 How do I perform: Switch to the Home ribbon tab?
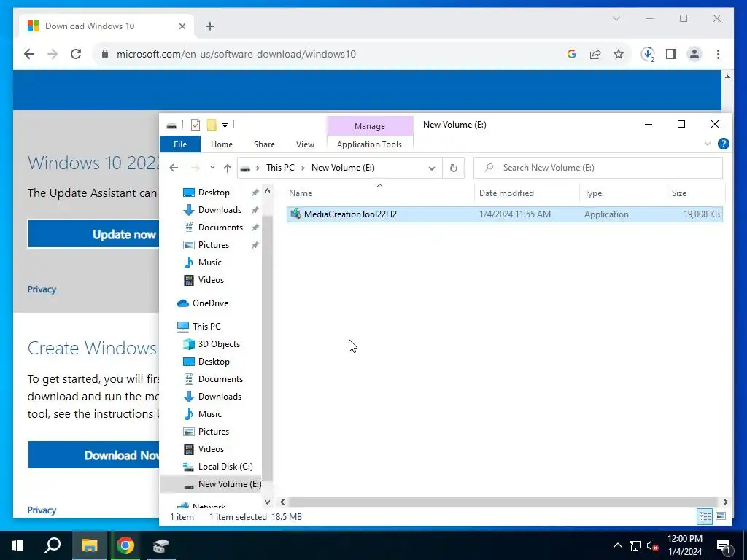click(x=222, y=144)
